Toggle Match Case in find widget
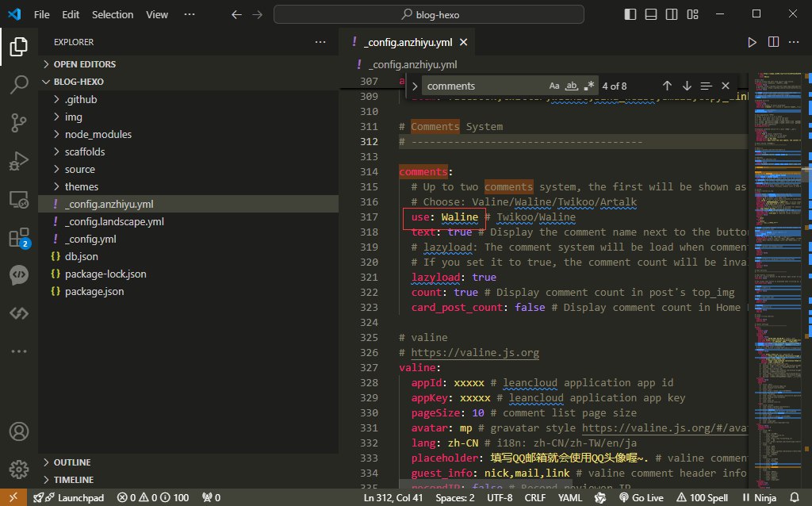 tap(554, 86)
